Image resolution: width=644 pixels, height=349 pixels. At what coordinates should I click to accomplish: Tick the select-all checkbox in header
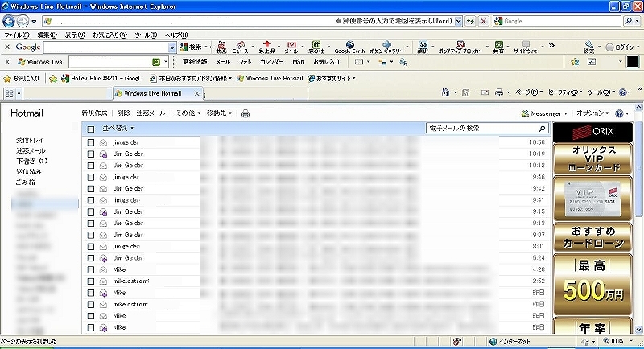click(x=91, y=129)
